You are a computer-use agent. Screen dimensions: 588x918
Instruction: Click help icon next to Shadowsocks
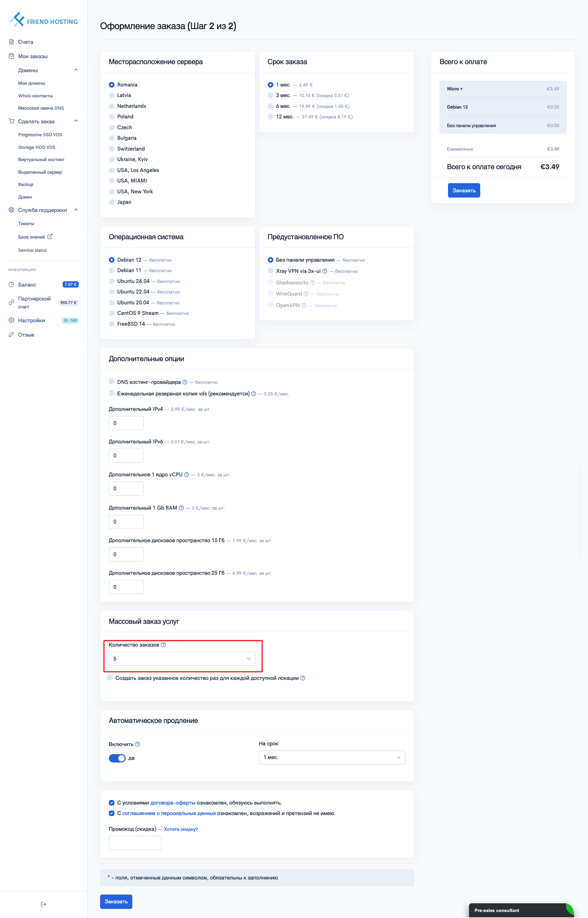[x=312, y=282]
